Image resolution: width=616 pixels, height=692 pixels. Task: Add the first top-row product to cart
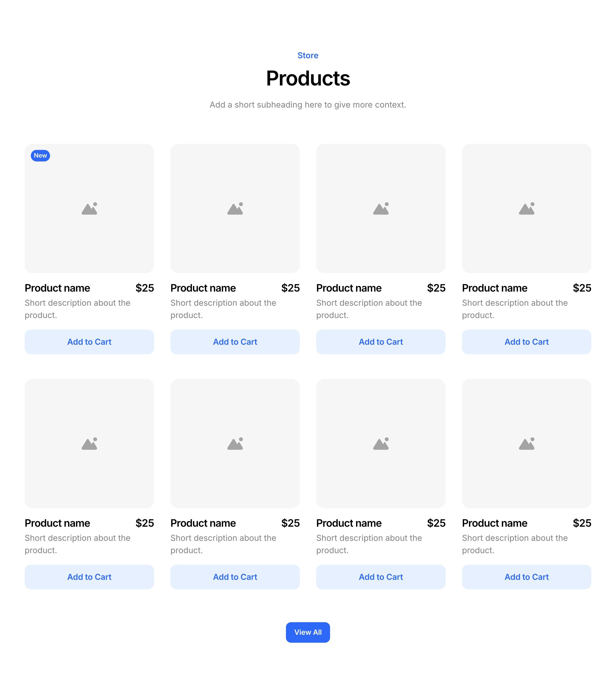pyautogui.click(x=89, y=342)
